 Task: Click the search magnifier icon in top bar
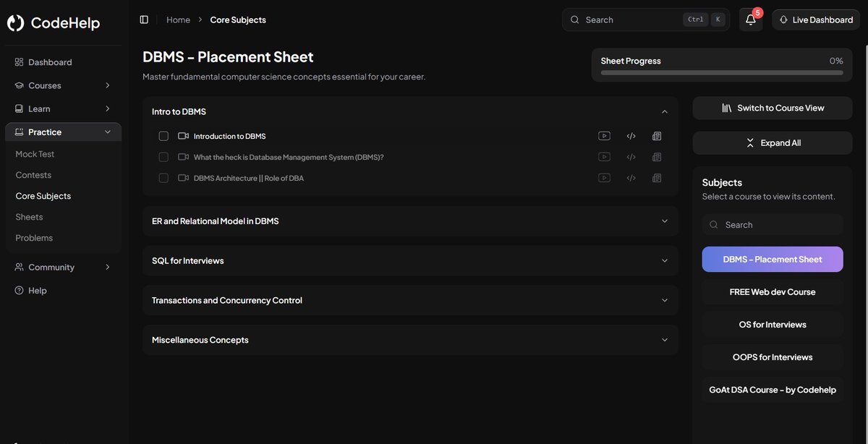(575, 20)
